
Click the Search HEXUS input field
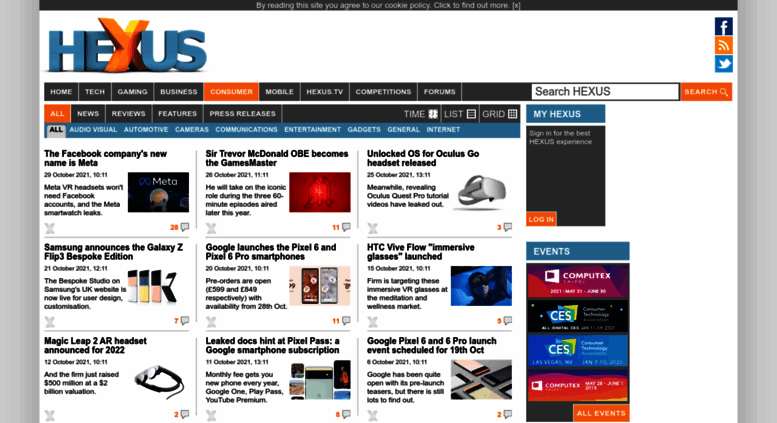(x=605, y=92)
